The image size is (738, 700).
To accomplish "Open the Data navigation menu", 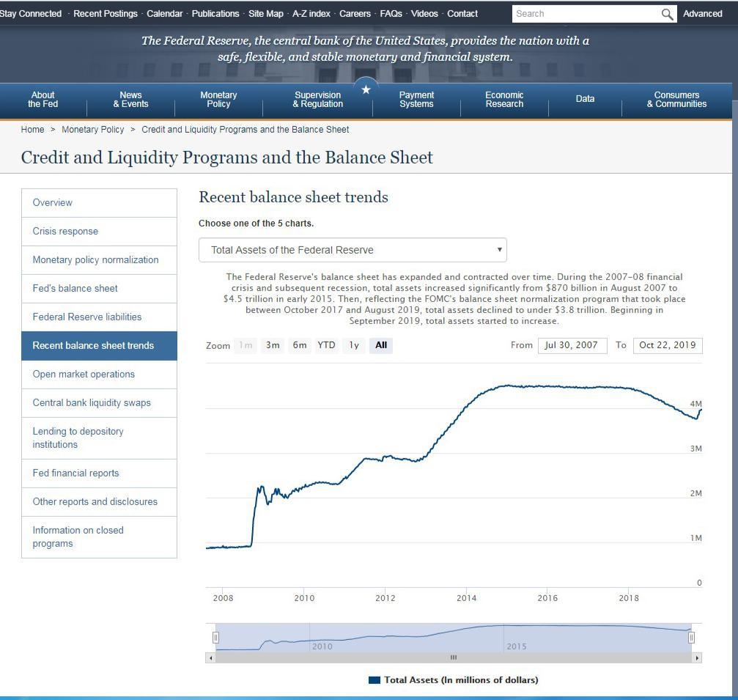I will point(585,100).
